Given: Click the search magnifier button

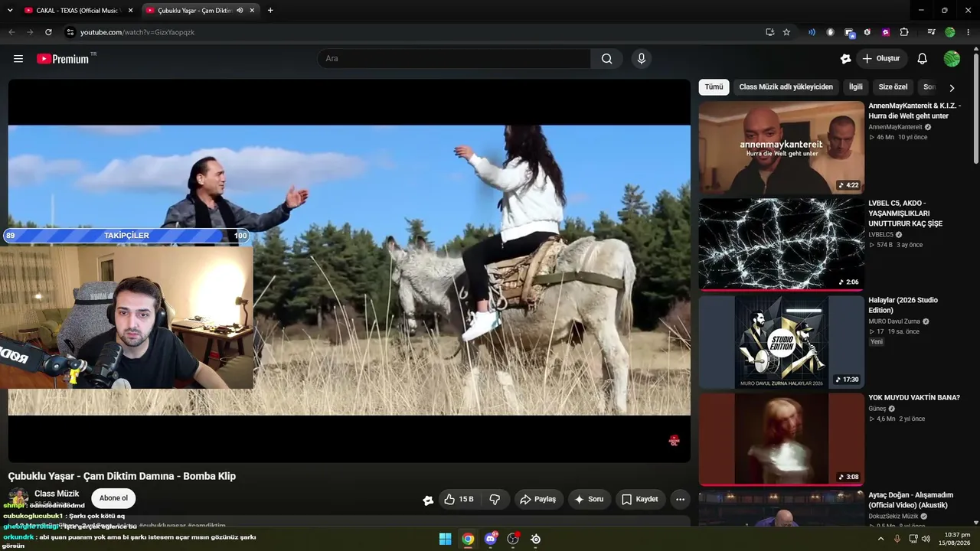Looking at the screenshot, I should 606,59.
